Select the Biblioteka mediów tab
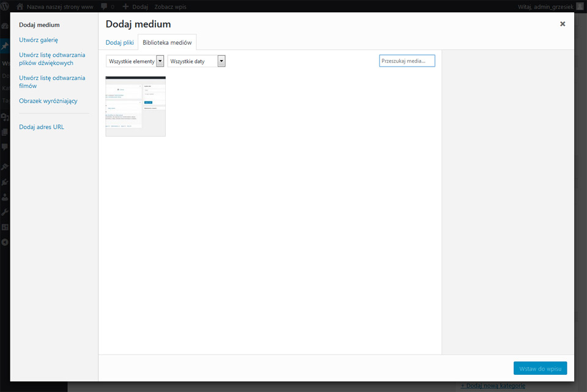This screenshot has width=587, height=392. coord(167,43)
